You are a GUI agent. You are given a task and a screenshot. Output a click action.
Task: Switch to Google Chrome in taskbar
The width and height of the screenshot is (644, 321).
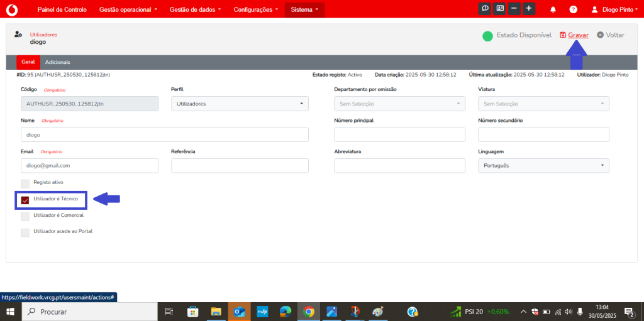(308, 312)
